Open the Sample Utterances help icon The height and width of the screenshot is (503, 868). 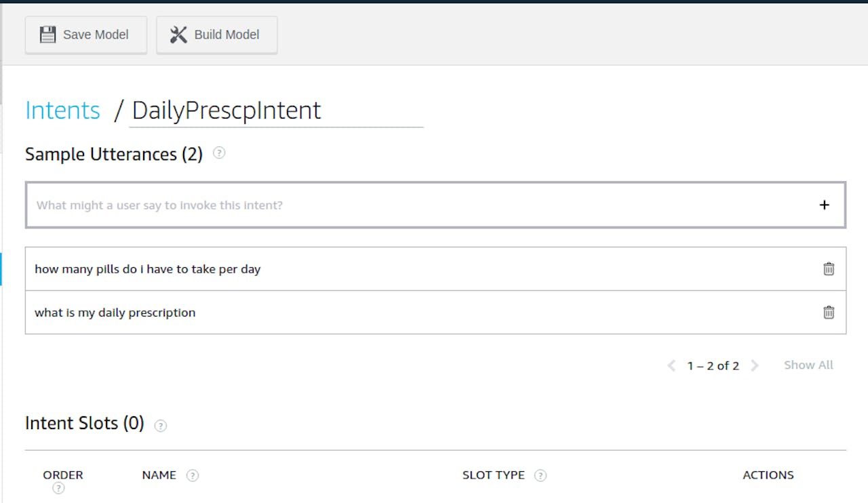point(219,153)
